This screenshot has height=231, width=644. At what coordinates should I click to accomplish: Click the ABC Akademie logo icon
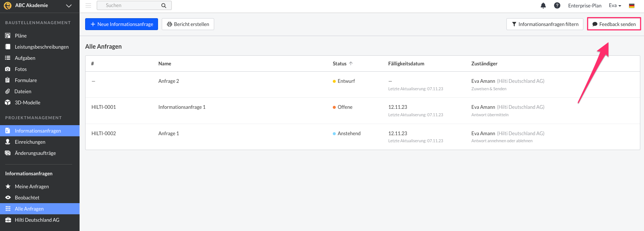point(7,6)
